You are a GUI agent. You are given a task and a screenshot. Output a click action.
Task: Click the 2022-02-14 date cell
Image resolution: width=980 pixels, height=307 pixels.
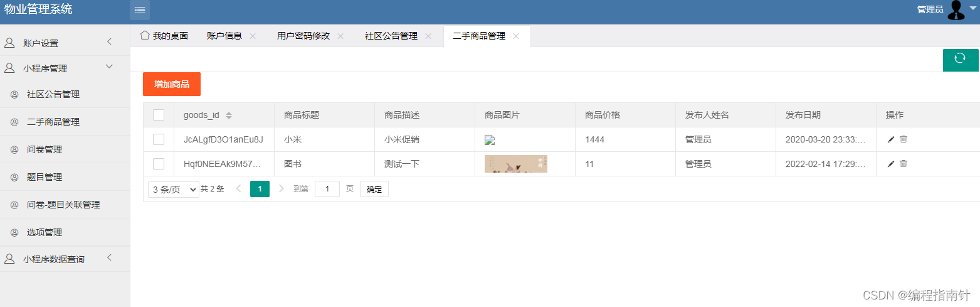click(826, 164)
